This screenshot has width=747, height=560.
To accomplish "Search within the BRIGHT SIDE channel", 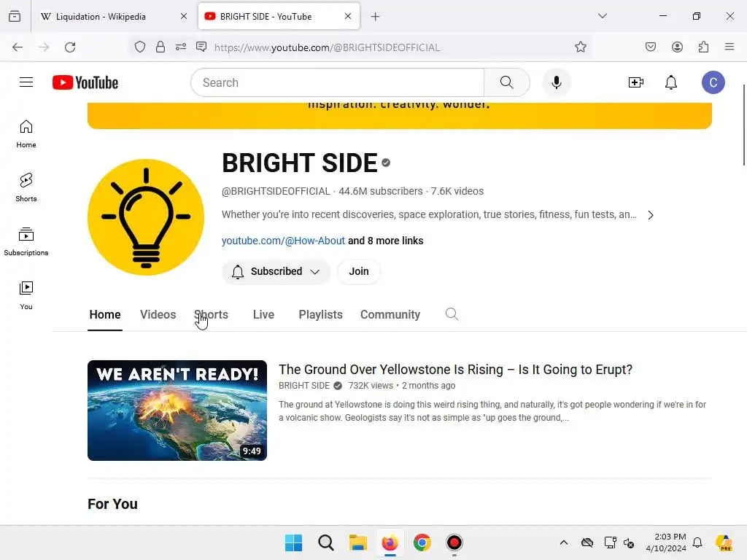I will click(x=452, y=314).
